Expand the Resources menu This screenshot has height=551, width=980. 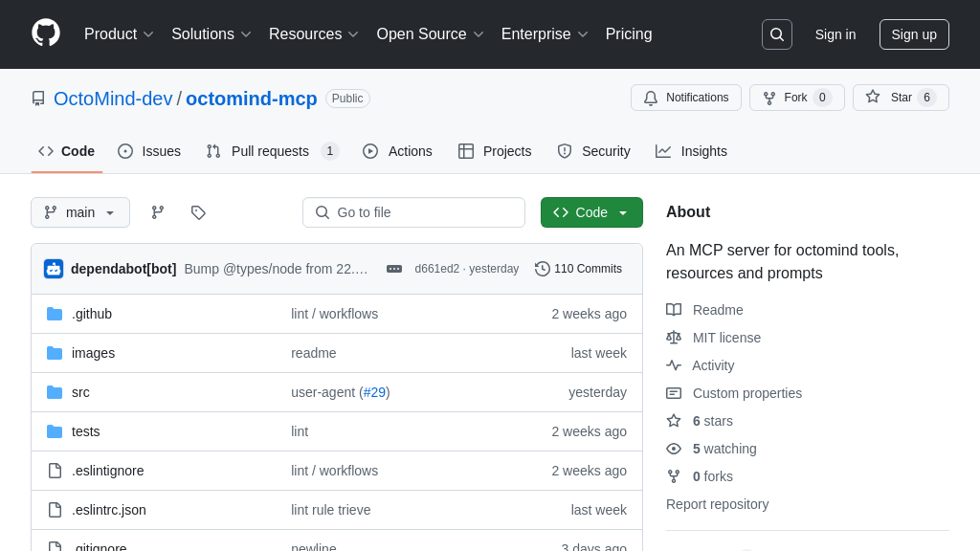(x=314, y=34)
